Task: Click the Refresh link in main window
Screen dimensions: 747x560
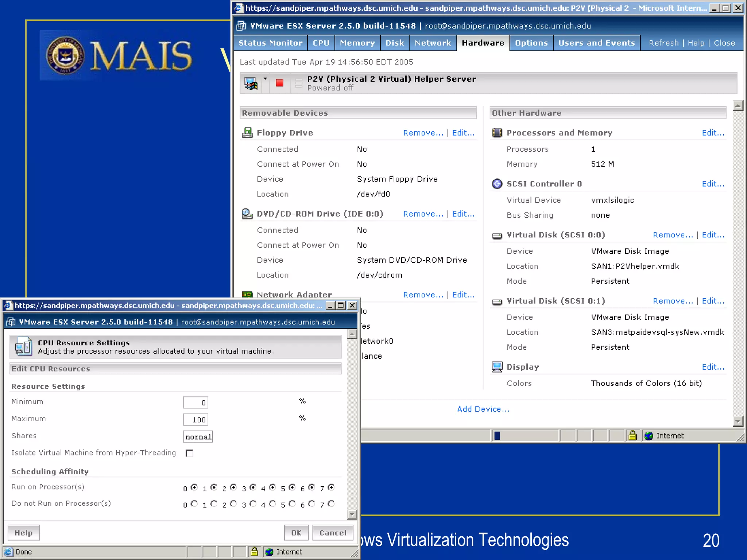Action: pyautogui.click(x=663, y=43)
